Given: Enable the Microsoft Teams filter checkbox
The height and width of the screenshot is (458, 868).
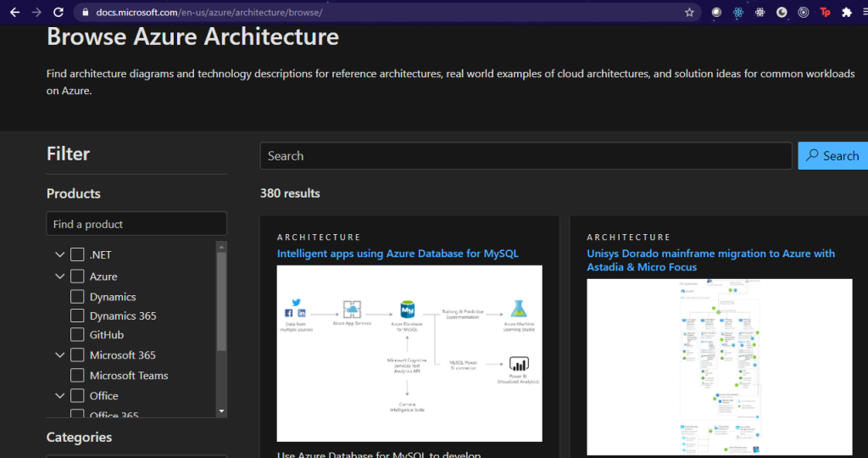Looking at the screenshot, I should point(77,376).
